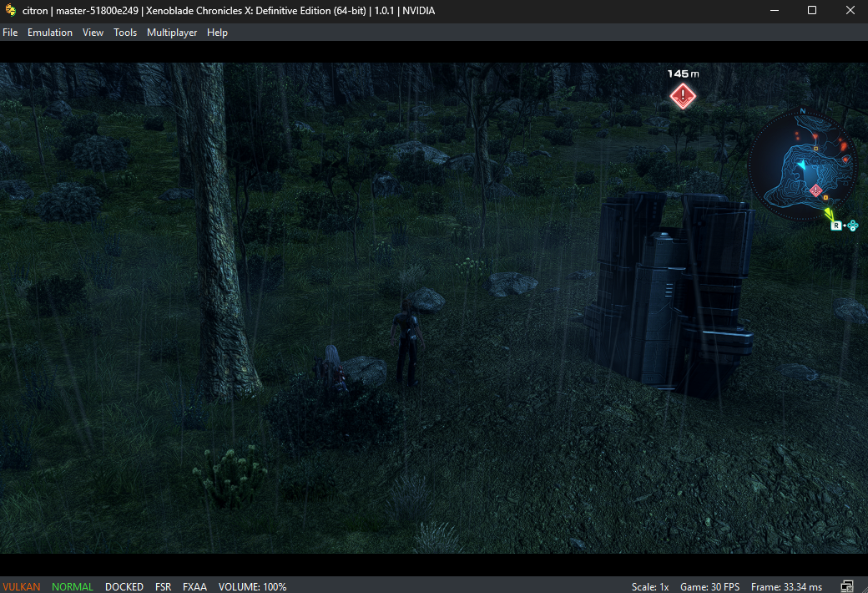Image resolution: width=868 pixels, height=593 pixels.
Task: Toggle the VULKAN graphics API button
Action: [22, 586]
